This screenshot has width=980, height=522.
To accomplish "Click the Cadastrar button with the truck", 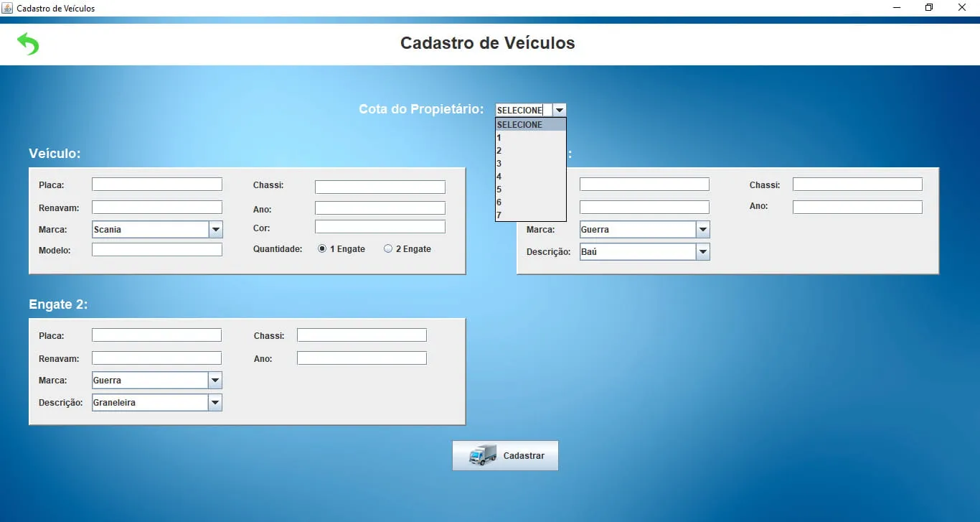I will click(x=505, y=456).
